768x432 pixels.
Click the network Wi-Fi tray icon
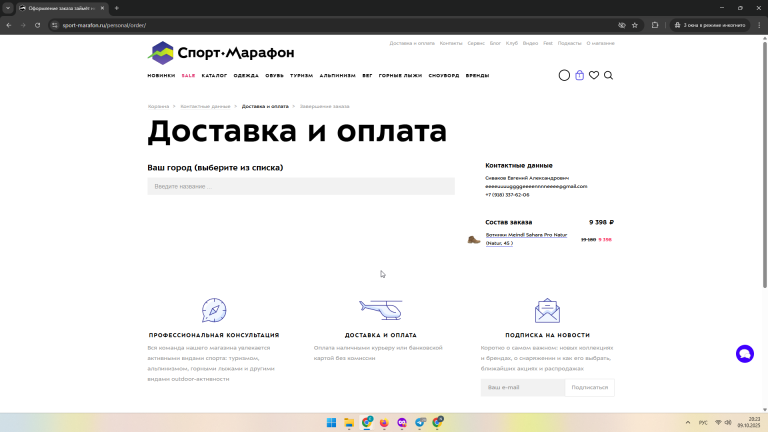tap(718, 422)
